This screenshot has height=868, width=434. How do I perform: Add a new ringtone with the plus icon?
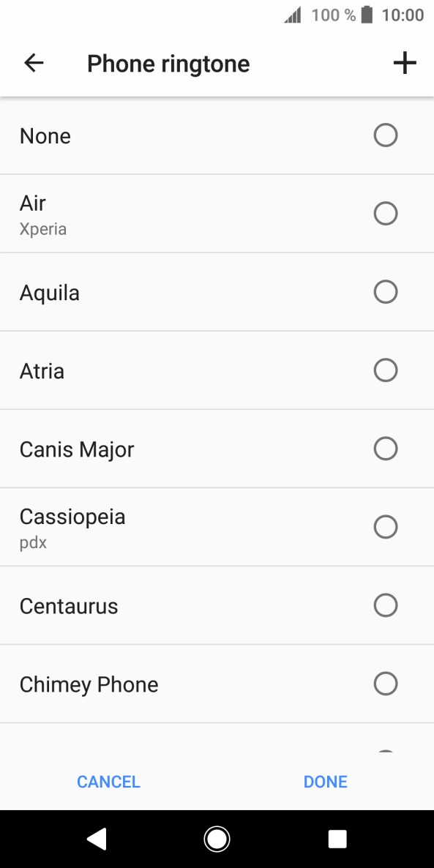(x=404, y=63)
